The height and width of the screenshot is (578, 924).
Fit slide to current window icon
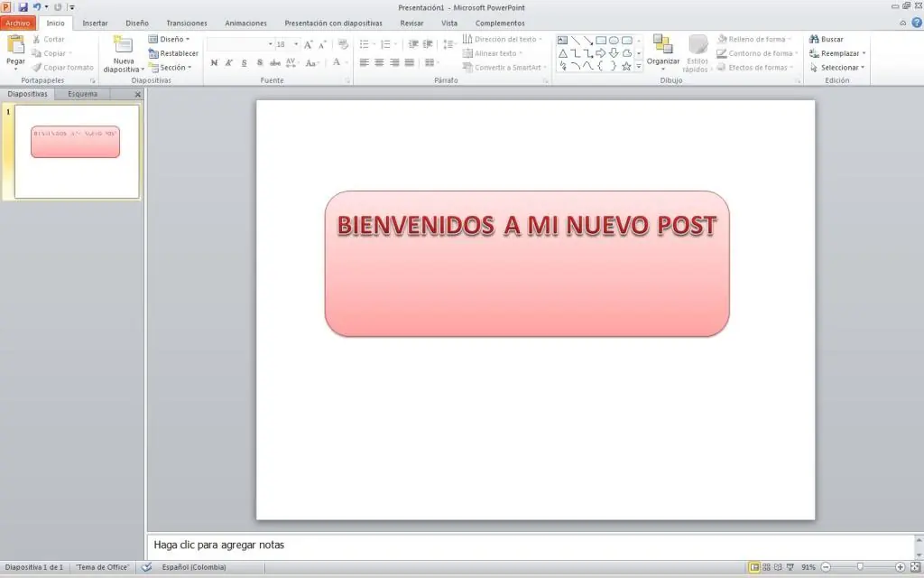pyautogui.click(x=915, y=567)
